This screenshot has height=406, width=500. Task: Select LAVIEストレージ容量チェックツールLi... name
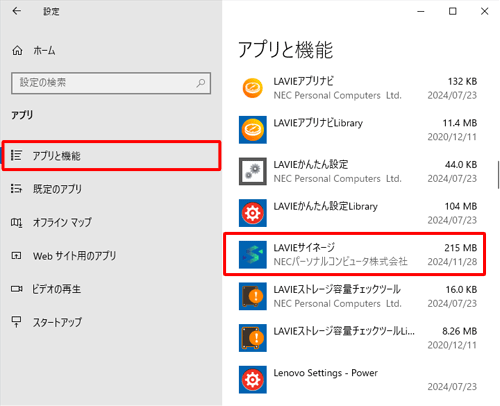344,331
